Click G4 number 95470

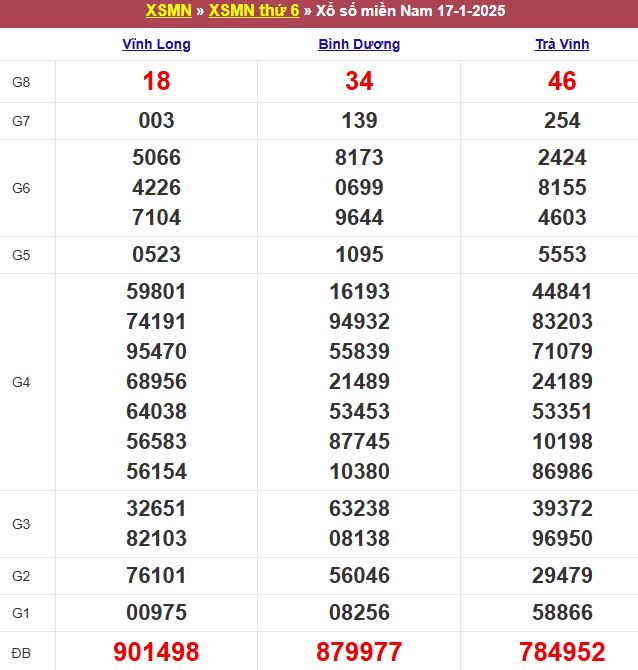pyautogui.click(x=156, y=351)
